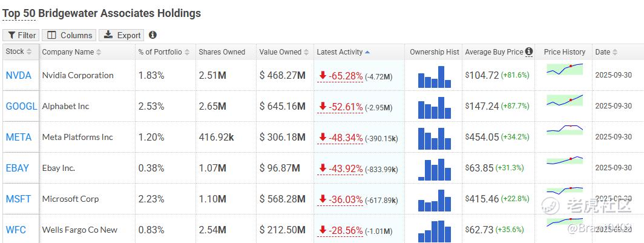Viewport: 644px width, 243px height.
Task: Open the NVDA stock link
Action: [x=19, y=75]
